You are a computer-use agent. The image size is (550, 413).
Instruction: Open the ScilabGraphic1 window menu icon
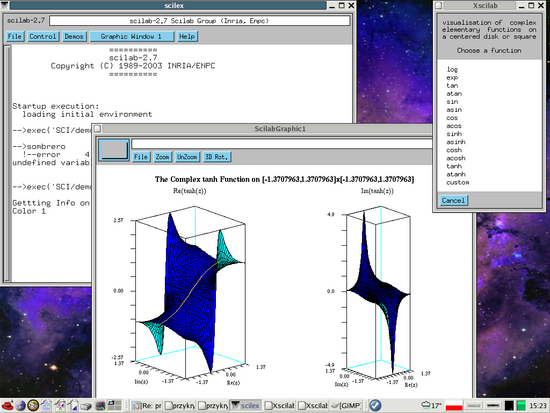point(98,129)
